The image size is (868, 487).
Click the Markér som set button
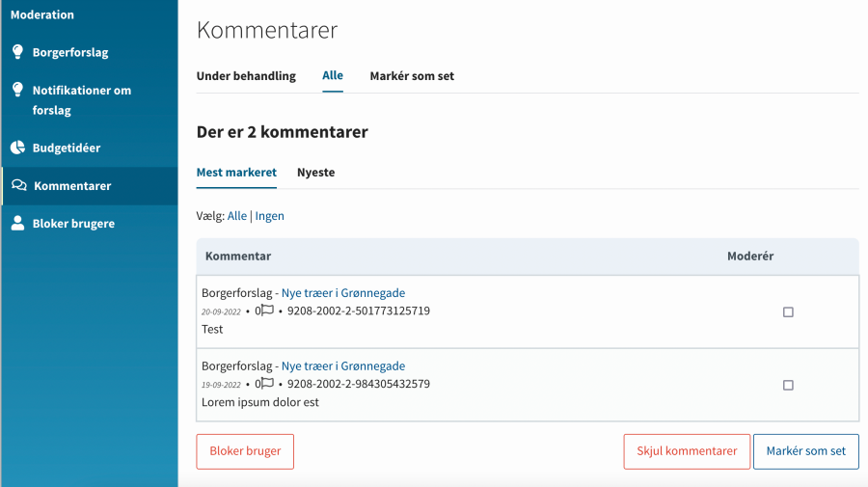coord(806,451)
